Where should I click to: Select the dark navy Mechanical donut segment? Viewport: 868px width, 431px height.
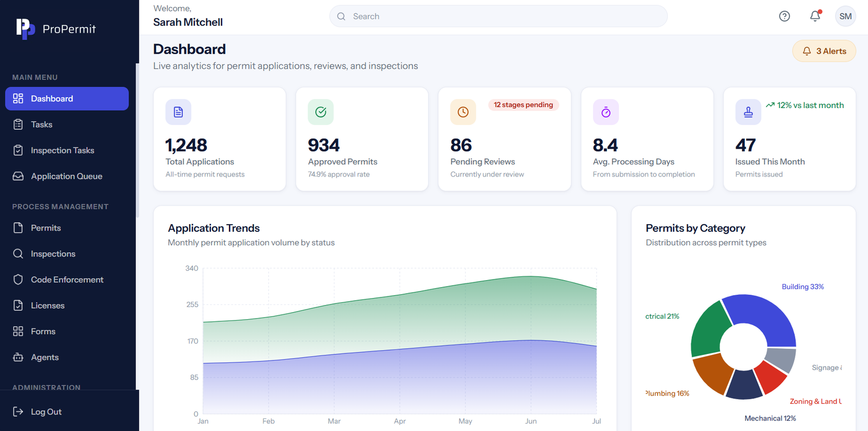(x=744, y=385)
